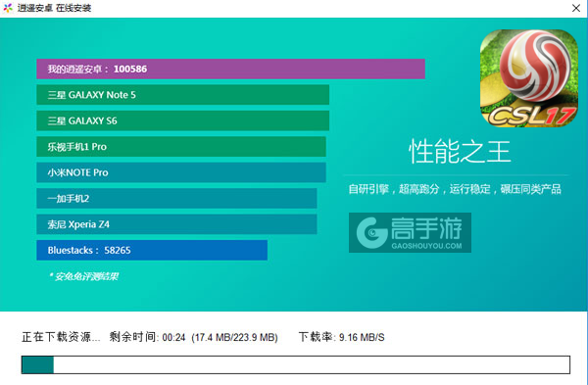Click the 小米NOTE Pro benchmark bar
The height and width of the screenshot is (385, 588).
181,172
